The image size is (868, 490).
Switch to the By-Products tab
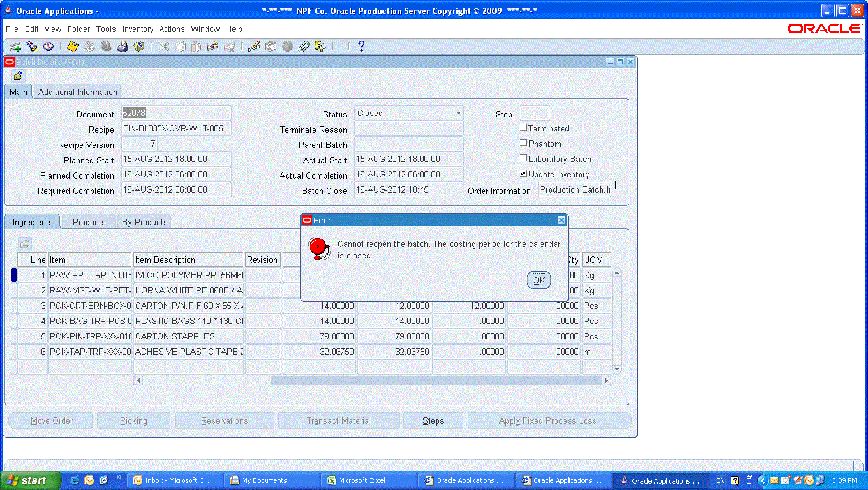[x=145, y=222]
